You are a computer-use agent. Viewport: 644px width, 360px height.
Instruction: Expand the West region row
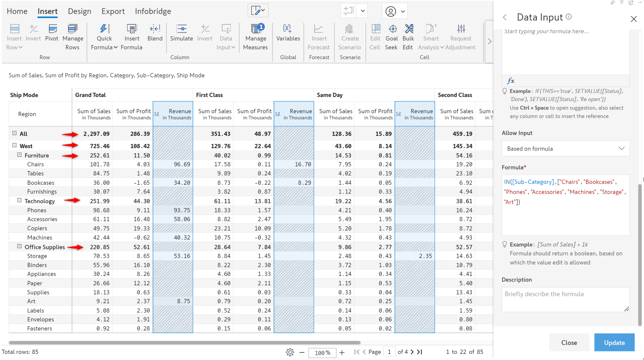pos(14,146)
